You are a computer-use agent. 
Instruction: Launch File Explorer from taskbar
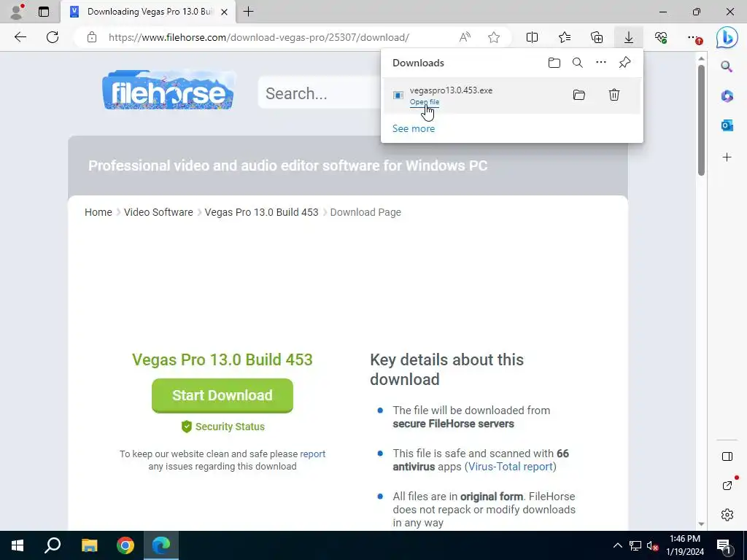click(x=89, y=545)
